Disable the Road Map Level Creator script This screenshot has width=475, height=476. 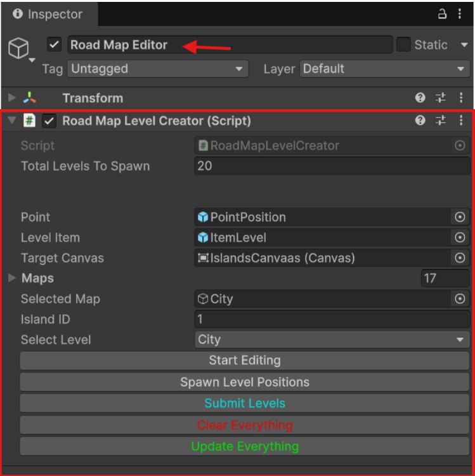pyautogui.click(x=49, y=121)
